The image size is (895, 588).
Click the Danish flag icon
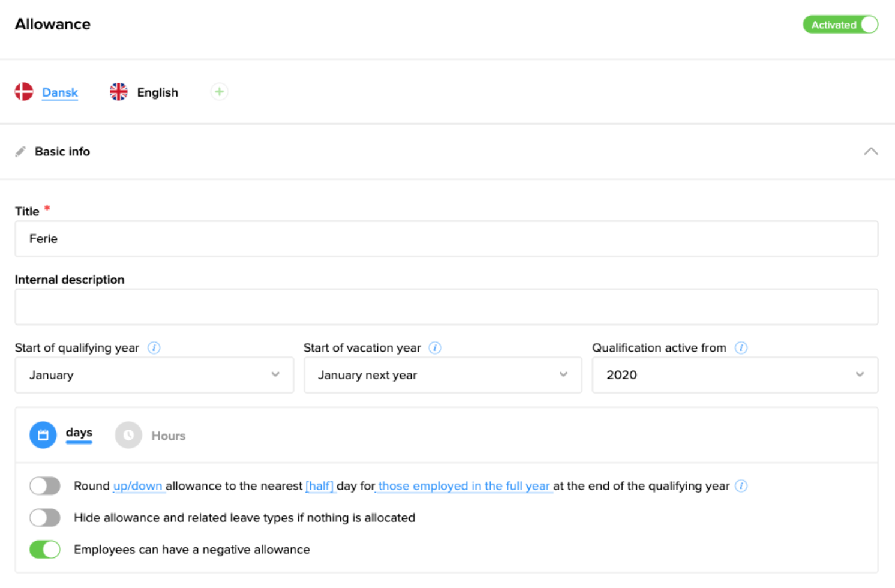(x=24, y=92)
